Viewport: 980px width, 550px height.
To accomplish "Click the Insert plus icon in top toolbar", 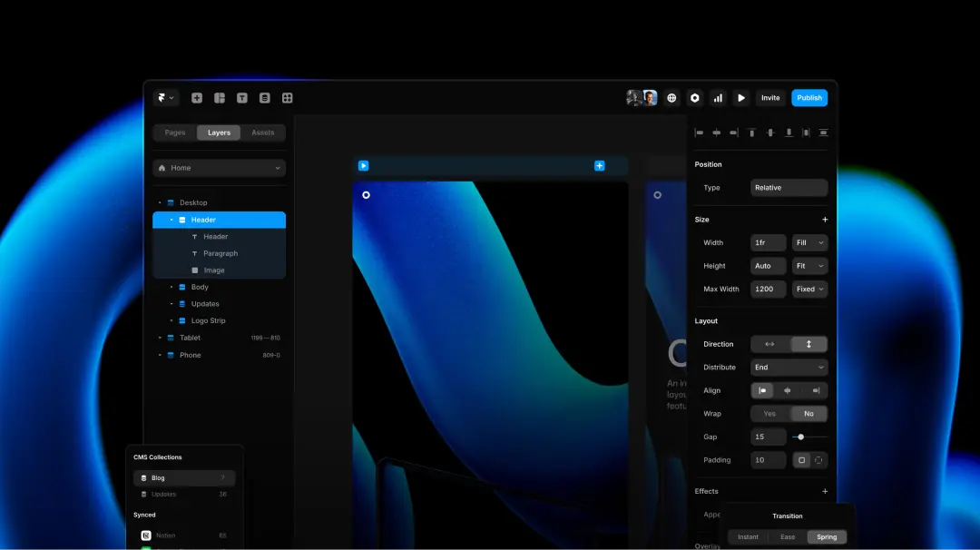I will click(x=197, y=98).
